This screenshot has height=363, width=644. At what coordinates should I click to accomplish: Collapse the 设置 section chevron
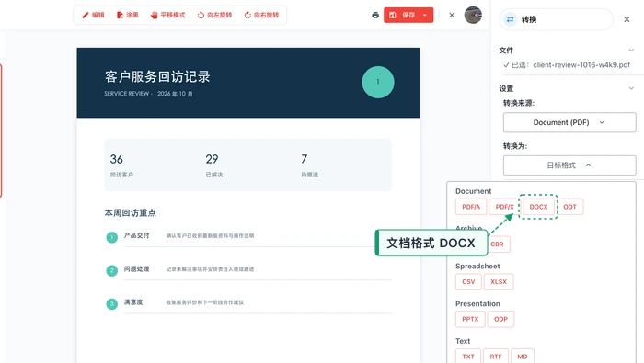click(x=631, y=88)
